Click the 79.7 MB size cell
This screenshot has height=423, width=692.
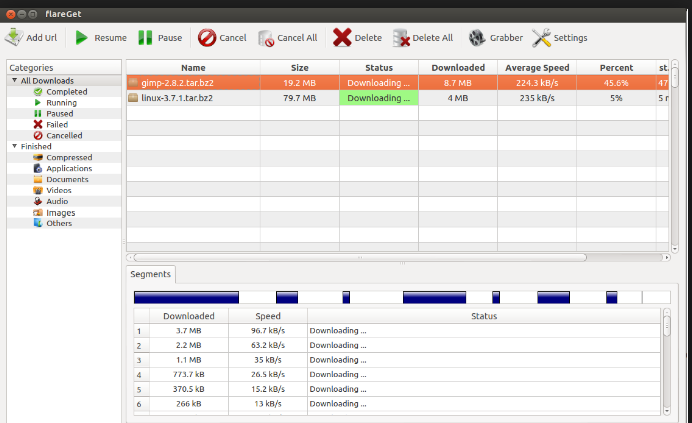300,98
